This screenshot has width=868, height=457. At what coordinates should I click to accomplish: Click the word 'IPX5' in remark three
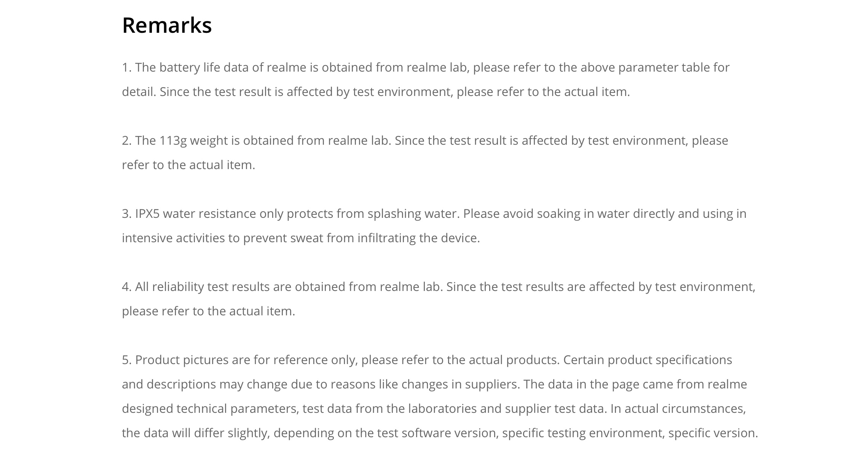point(147,214)
